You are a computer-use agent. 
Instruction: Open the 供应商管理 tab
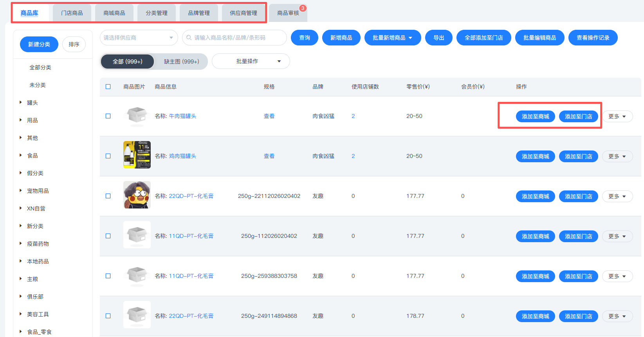pyautogui.click(x=244, y=13)
